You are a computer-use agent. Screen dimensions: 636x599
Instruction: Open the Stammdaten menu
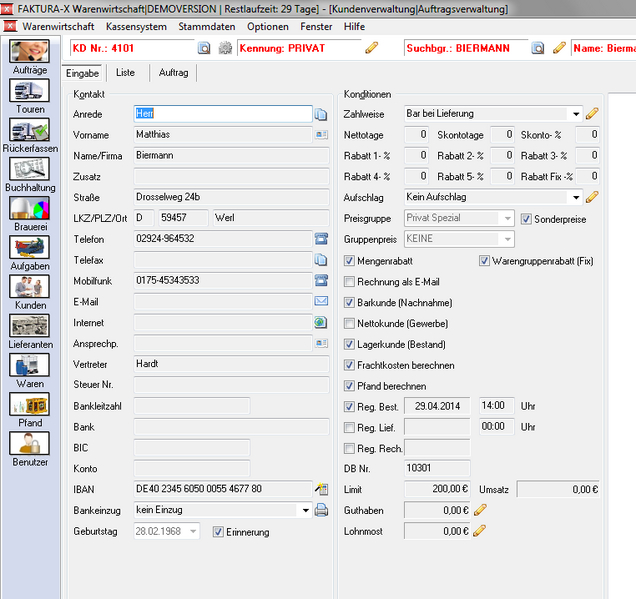(x=207, y=27)
